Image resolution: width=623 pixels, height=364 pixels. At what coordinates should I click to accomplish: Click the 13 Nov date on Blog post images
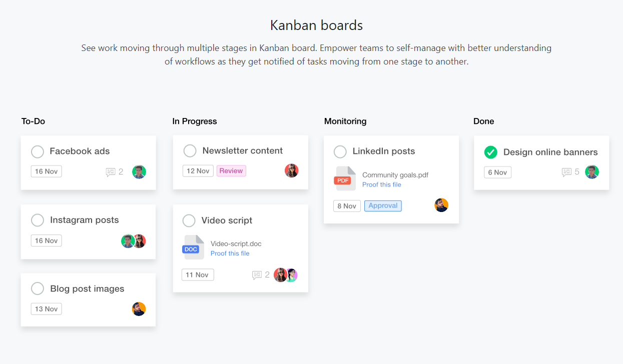(46, 308)
